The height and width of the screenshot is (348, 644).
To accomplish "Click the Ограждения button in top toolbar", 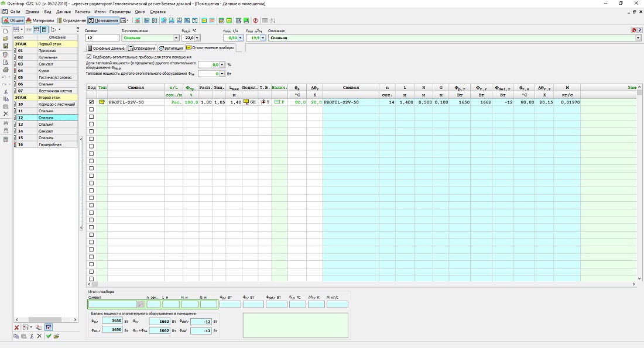I will [x=72, y=20].
